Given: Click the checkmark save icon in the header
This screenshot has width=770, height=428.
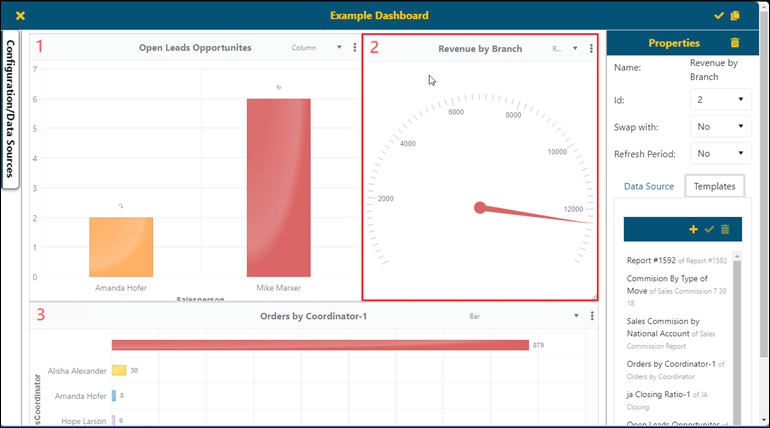Looking at the screenshot, I should point(719,16).
